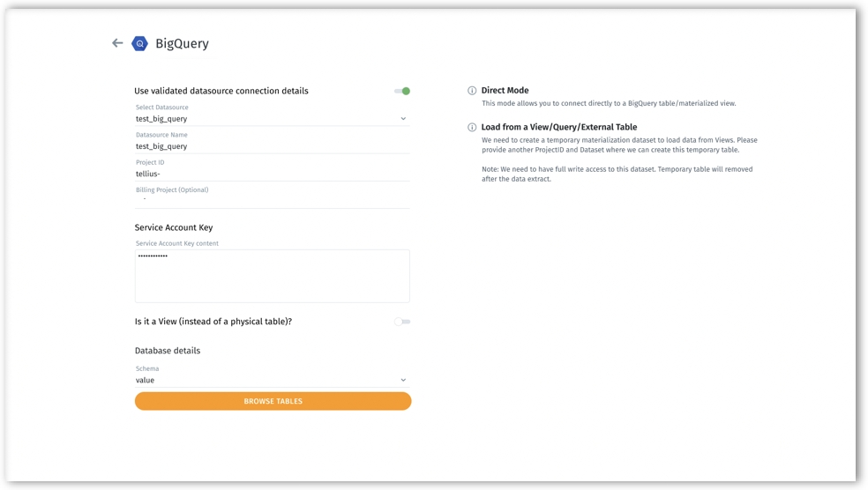The width and height of the screenshot is (868, 490).
Task: Click into the Datasource Name field
Action: (271, 146)
